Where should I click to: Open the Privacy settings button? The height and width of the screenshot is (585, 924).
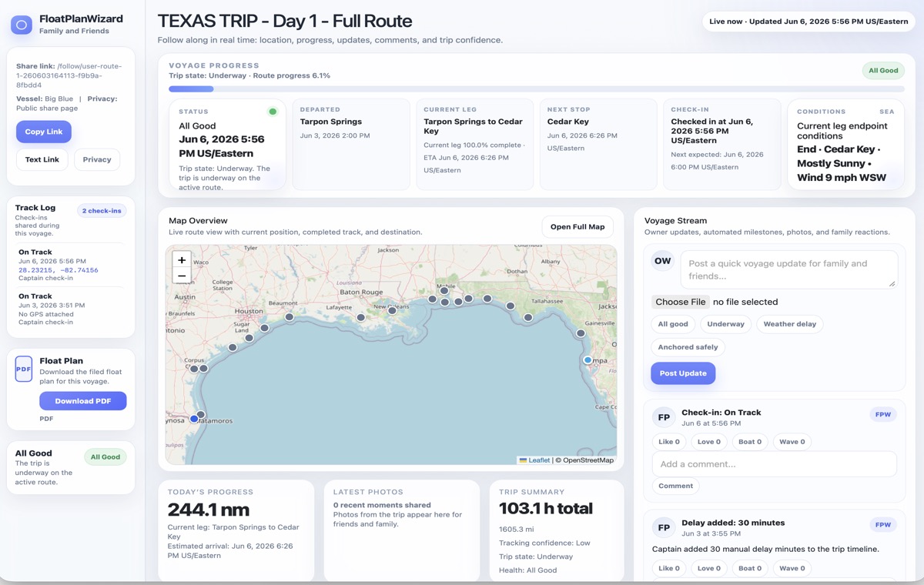97,159
